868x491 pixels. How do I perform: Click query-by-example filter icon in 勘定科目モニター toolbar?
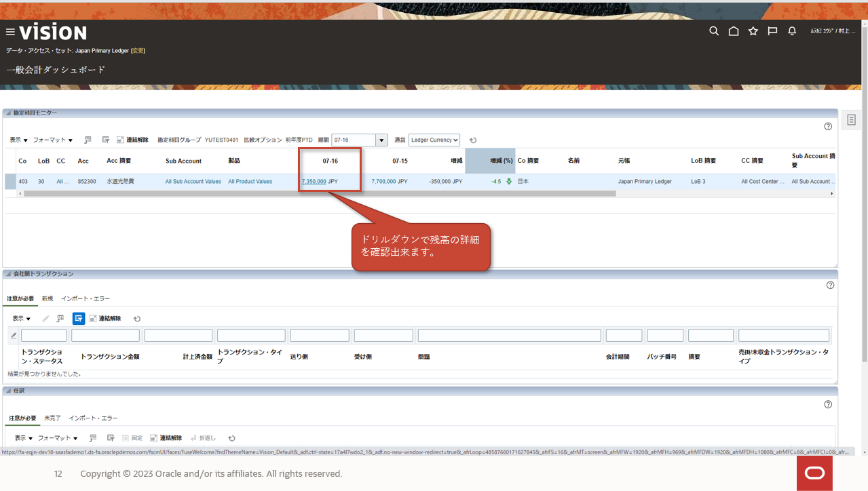[106, 140]
